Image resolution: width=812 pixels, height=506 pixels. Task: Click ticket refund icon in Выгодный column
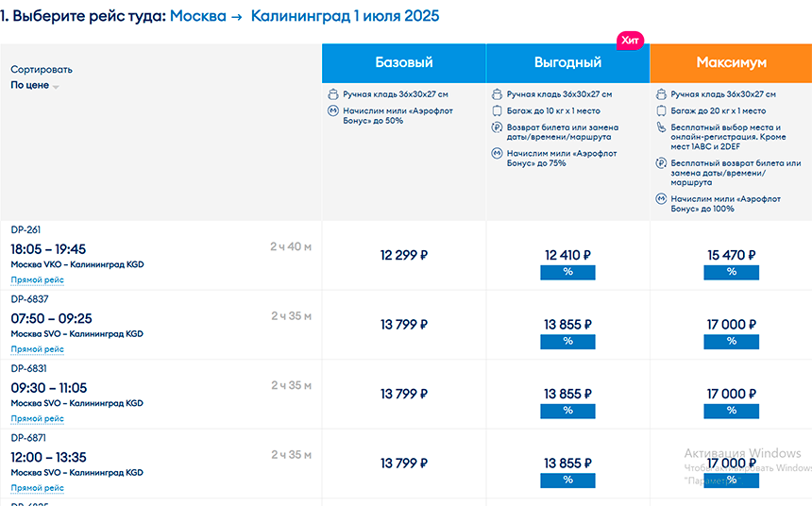pos(498,127)
